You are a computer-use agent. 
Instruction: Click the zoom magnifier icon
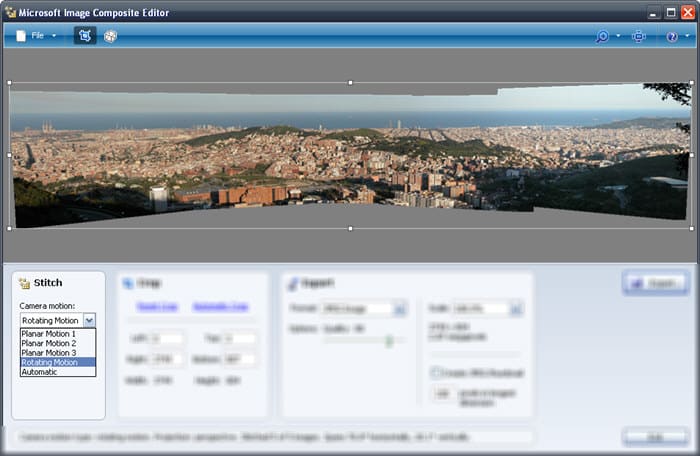602,36
